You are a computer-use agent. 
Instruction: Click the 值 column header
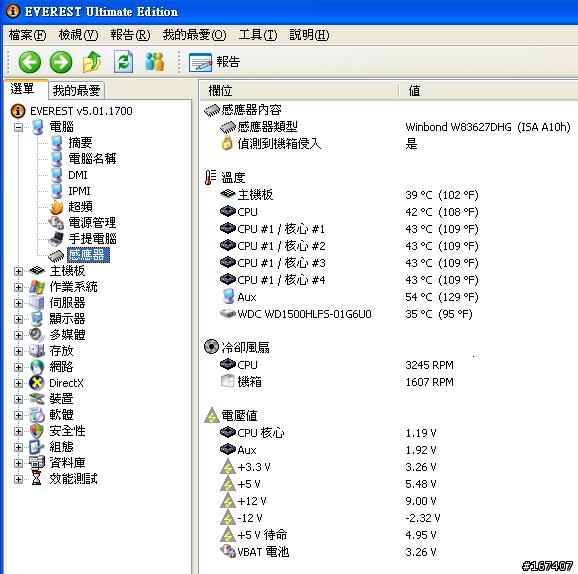pos(489,91)
